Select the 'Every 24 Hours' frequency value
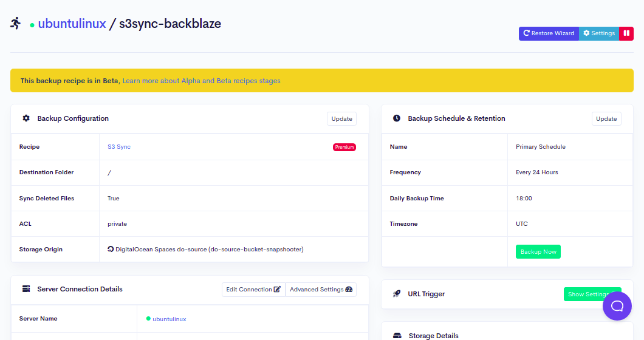The image size is (644, 340). tap(537, 172)
